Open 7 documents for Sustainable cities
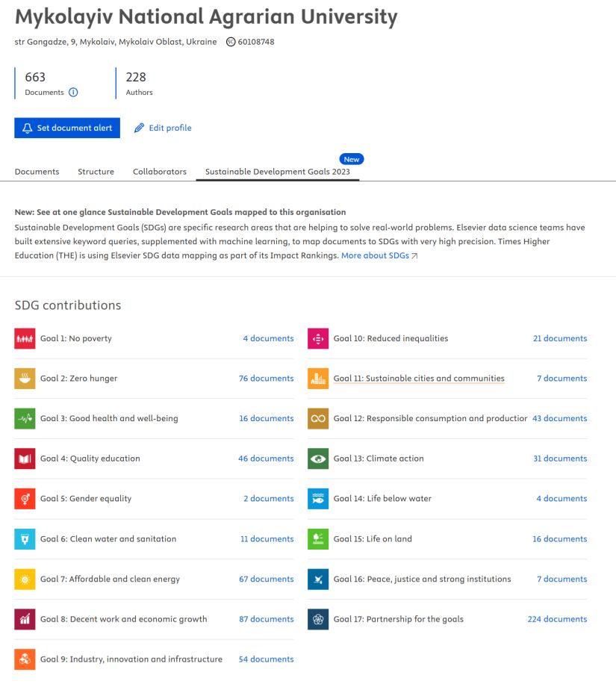This screenshot has height=687, width=616. 561,378
